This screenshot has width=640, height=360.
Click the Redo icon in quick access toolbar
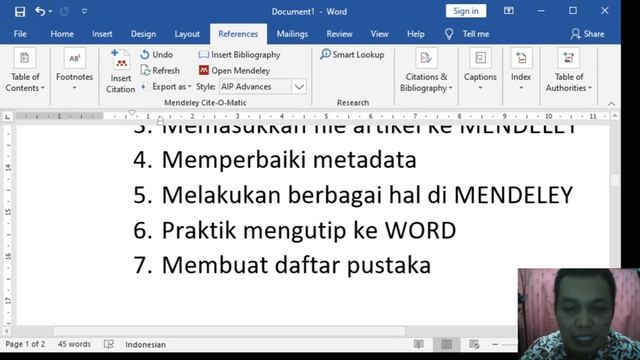click(x=64, y=11)
